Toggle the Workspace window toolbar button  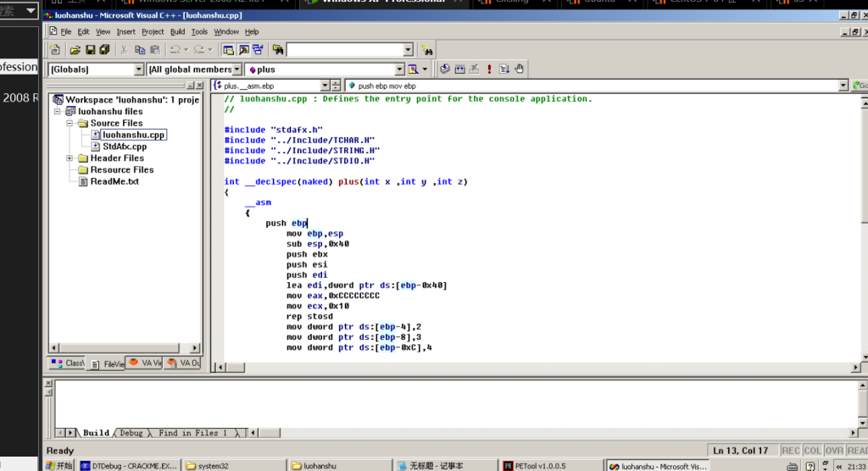[228, 51]
